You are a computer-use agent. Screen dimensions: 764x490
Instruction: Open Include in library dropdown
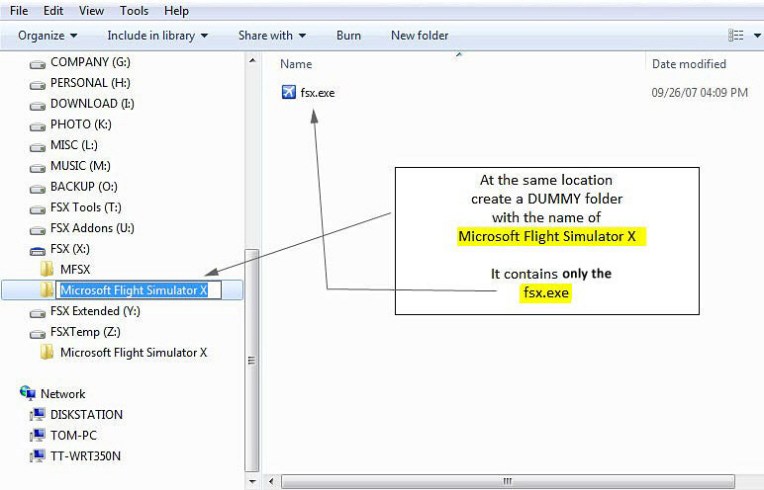click(x=157, y=36)
